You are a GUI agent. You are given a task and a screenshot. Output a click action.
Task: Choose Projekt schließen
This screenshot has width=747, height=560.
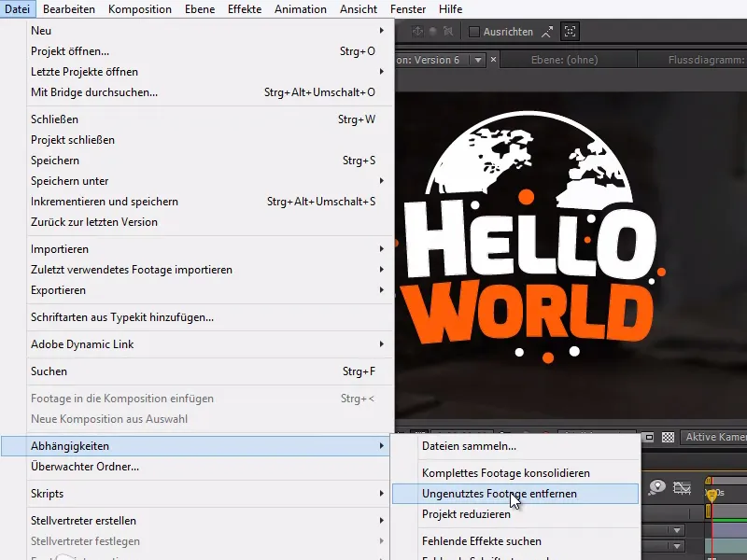pos(209,139)
